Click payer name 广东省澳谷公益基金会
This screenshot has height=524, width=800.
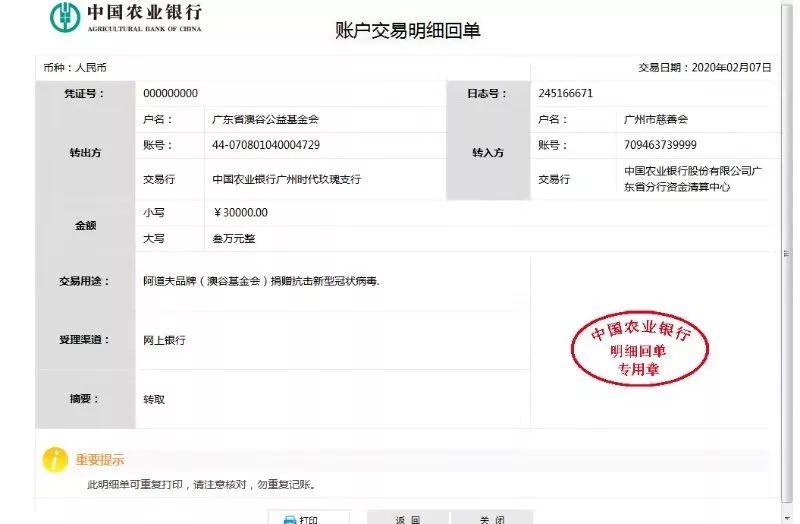click(265, 119)
